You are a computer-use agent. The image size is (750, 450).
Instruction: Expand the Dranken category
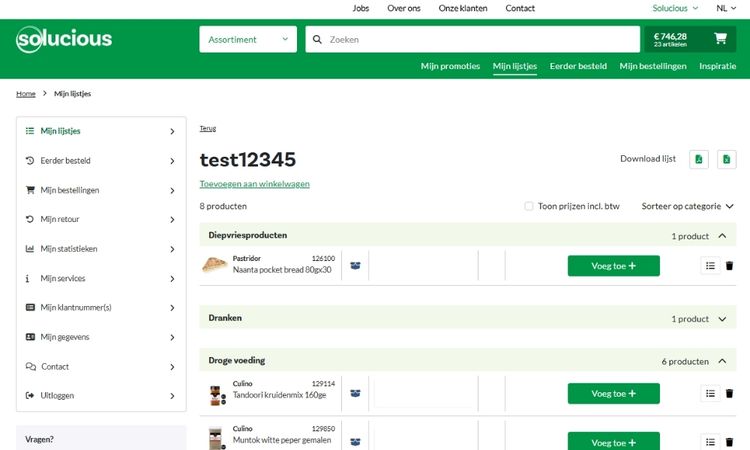pos(723,319)
